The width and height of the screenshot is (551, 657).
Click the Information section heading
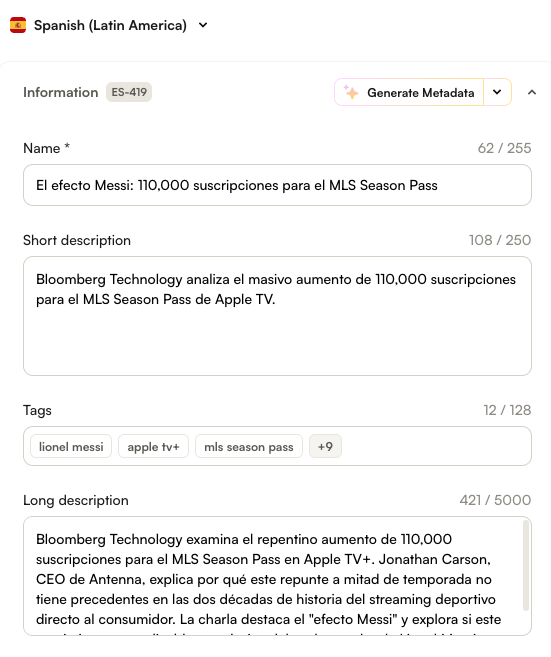61,92
